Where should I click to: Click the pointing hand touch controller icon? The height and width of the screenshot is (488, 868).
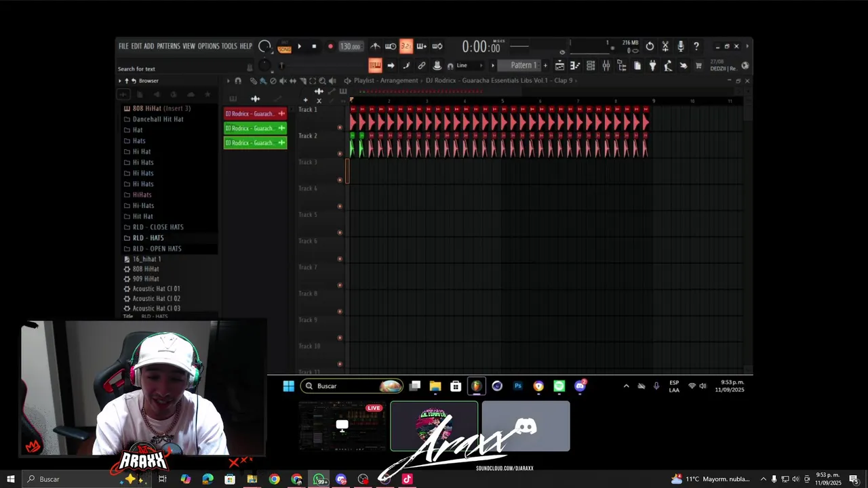coord(683,66)
